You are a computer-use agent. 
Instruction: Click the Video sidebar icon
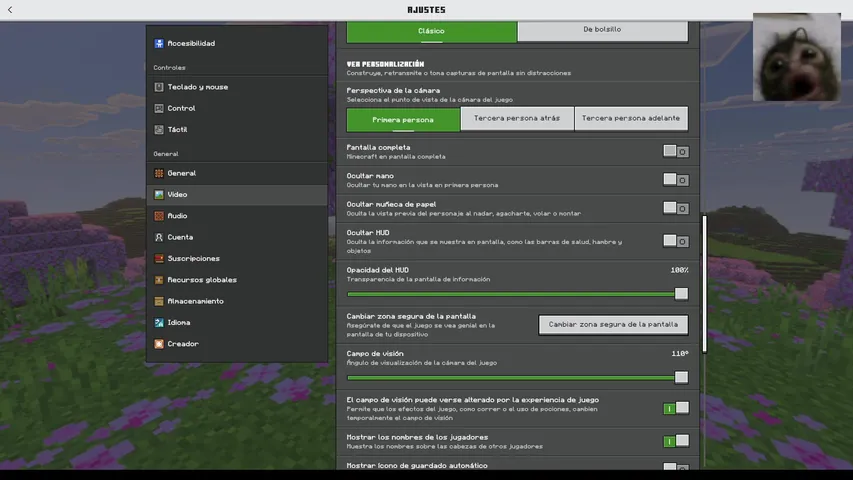[159, 194]
